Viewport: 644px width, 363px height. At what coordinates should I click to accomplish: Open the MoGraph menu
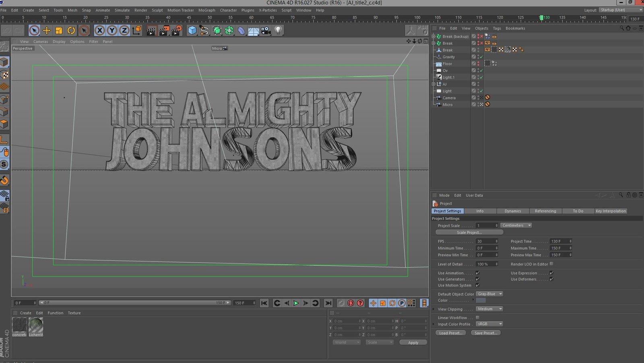(206, 10)
